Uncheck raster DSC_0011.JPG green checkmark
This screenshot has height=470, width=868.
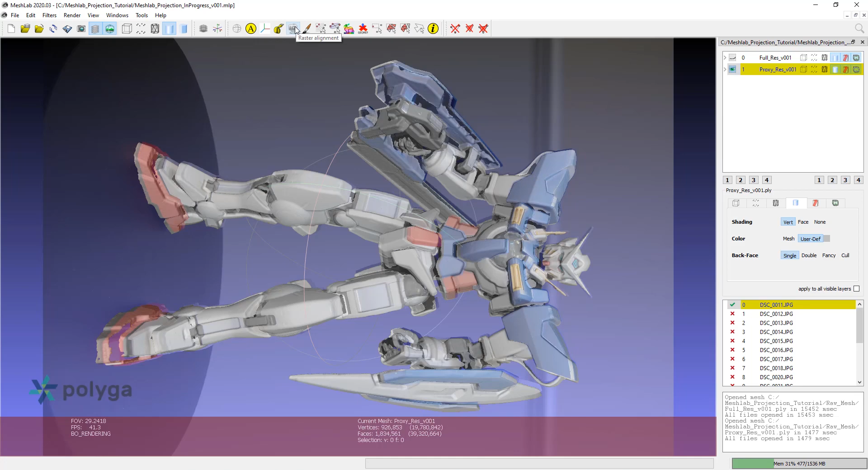732,305
